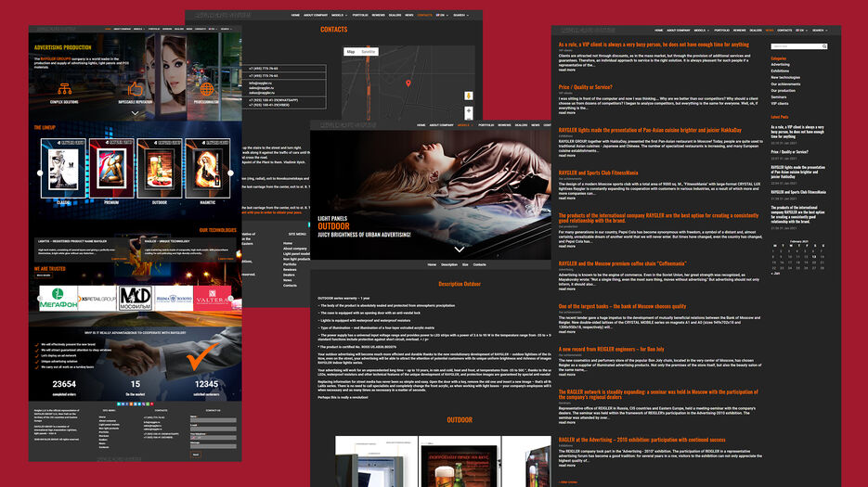868x487 pixels.
Task: Click the Size anchor link under Outdoor hero
Action: click(x=465, y=264)
